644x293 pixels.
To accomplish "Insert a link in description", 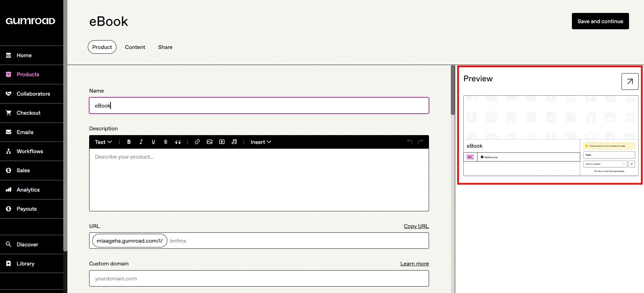I will point(197,142).
